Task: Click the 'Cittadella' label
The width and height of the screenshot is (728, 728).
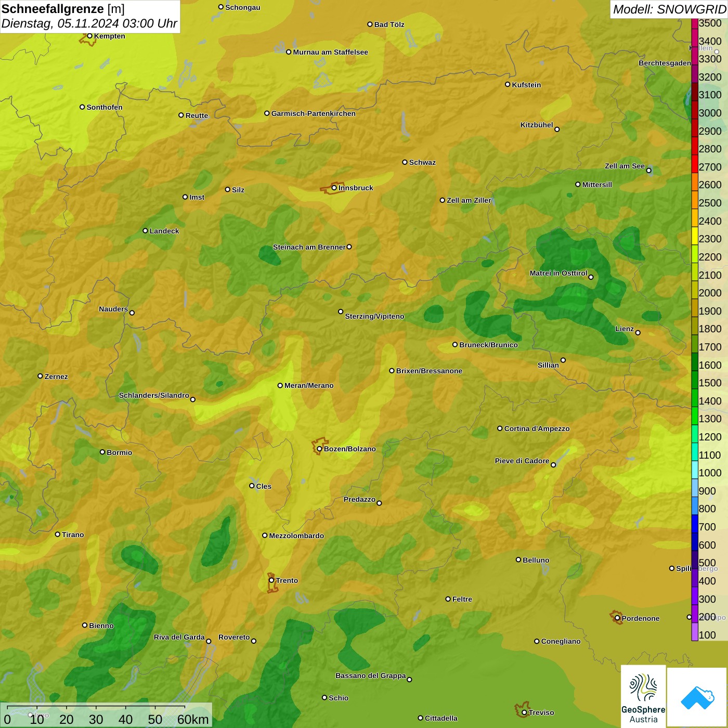Action: [441, 718]
